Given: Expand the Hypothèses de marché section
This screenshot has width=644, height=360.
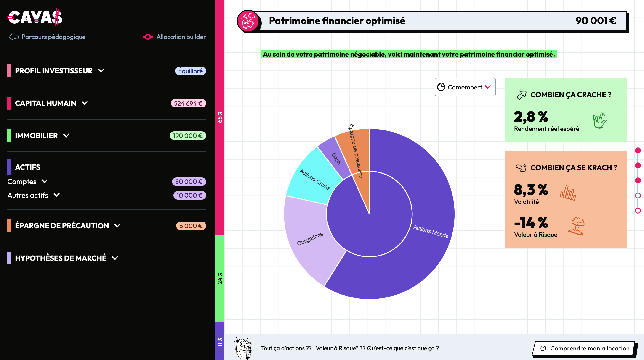Looking at the screenshot, I should tap(115, 258).
